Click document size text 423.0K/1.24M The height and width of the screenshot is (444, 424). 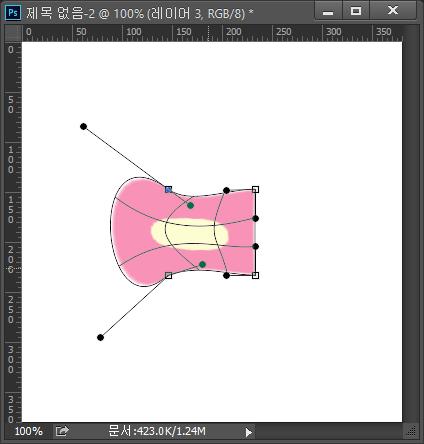click(x=157, y=431)
